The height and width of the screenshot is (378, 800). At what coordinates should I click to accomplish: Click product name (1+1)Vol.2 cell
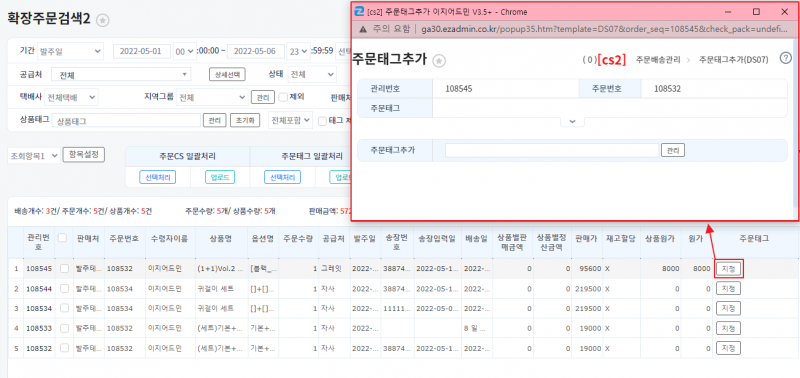coord(221,268)
